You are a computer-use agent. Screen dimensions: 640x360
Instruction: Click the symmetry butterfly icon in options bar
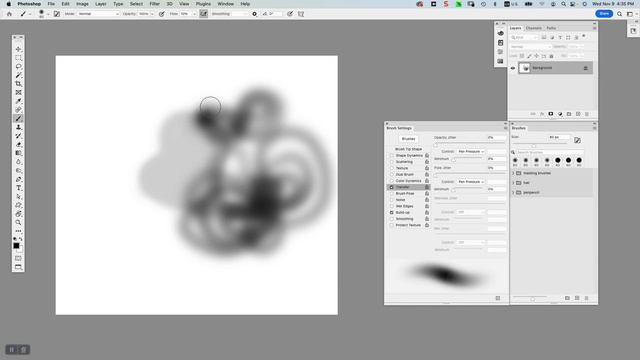click(x=301, y=14)
